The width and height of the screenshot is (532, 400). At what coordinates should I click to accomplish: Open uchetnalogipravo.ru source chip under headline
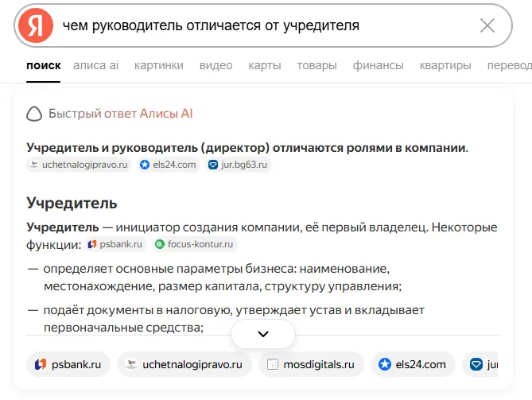79,165
